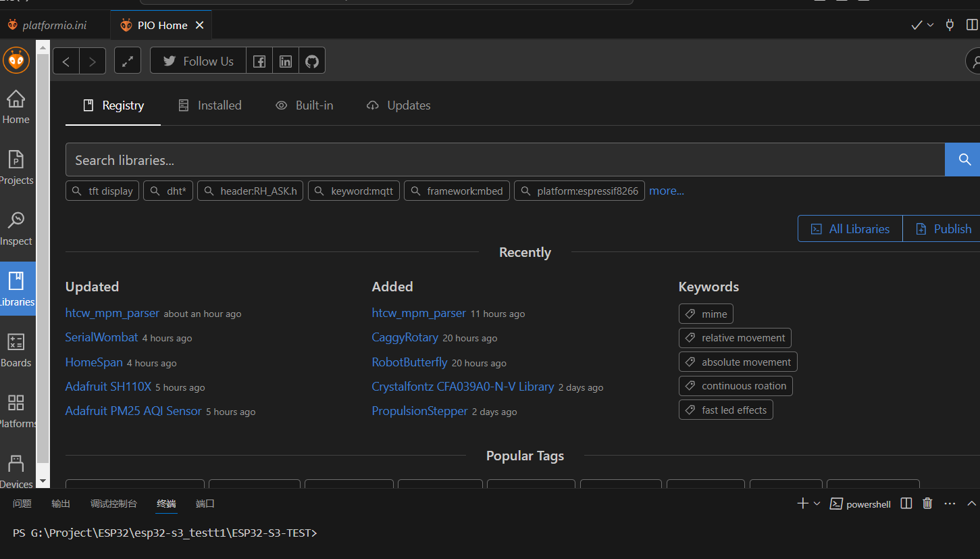Viewport: 980px width, 559px height.
Task: Click the blue search magnifier button
Action: pos(963,160)
